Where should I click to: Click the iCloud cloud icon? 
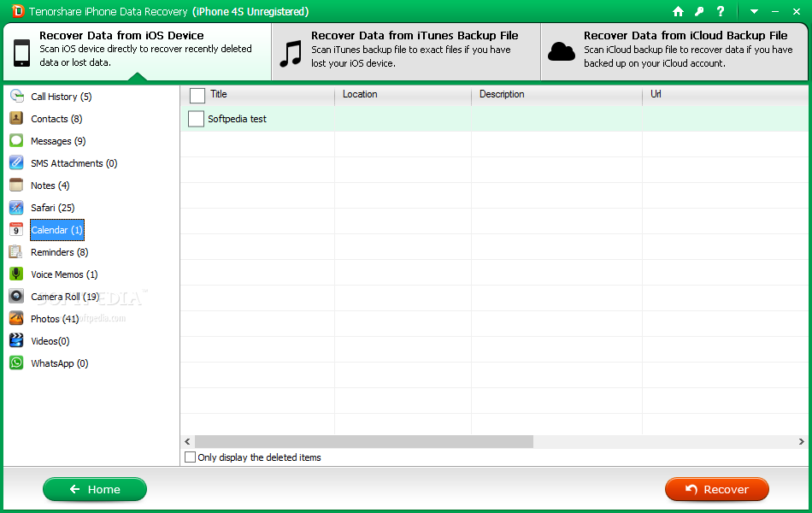click(x=562, y=52)
